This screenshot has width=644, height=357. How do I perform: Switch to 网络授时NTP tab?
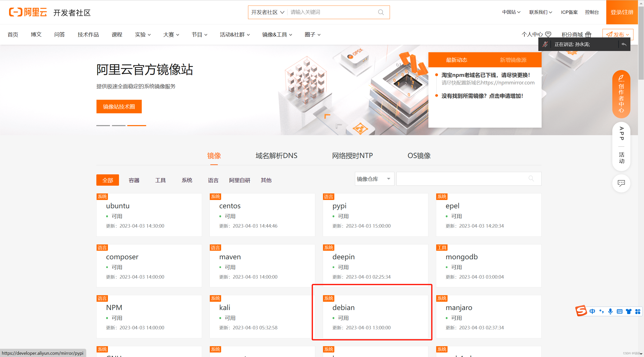tap(352, 156)
